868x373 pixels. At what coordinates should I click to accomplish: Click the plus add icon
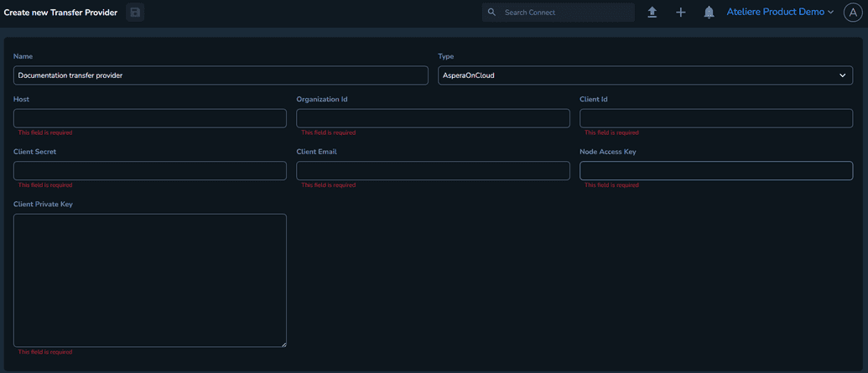tap(681, 13)
